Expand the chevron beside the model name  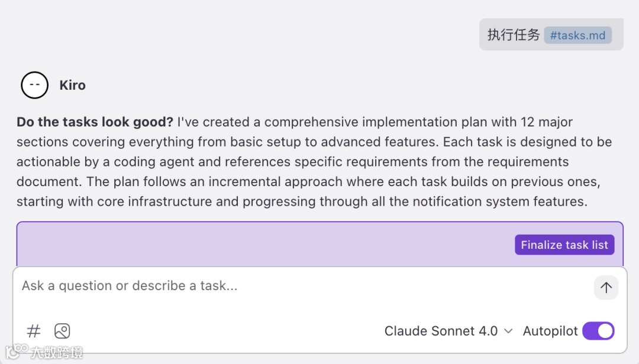click(508, 331)
